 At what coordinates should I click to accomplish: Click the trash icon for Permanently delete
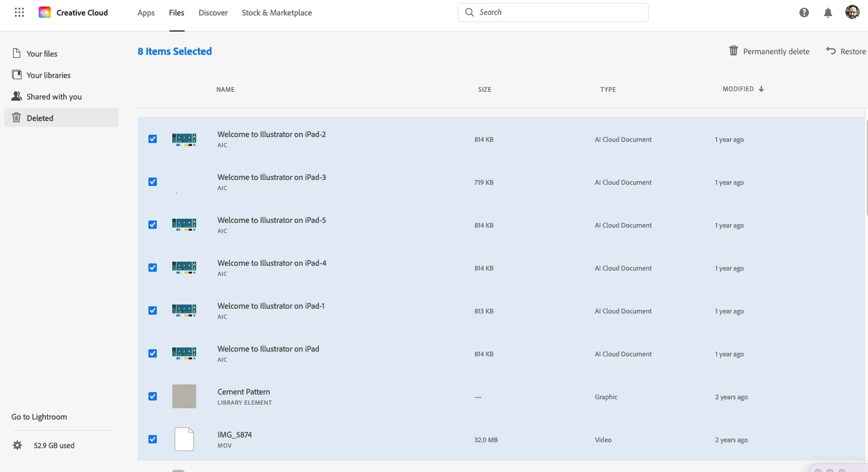(734, 51)
